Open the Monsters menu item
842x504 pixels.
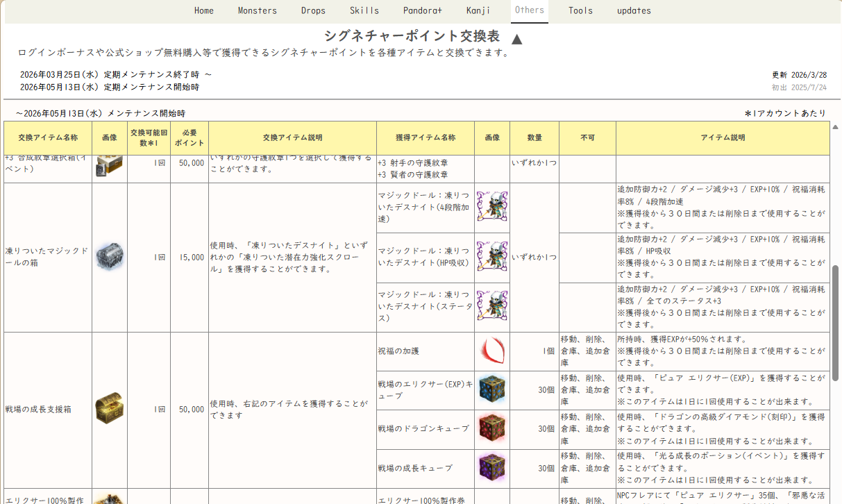pos(258,10)
